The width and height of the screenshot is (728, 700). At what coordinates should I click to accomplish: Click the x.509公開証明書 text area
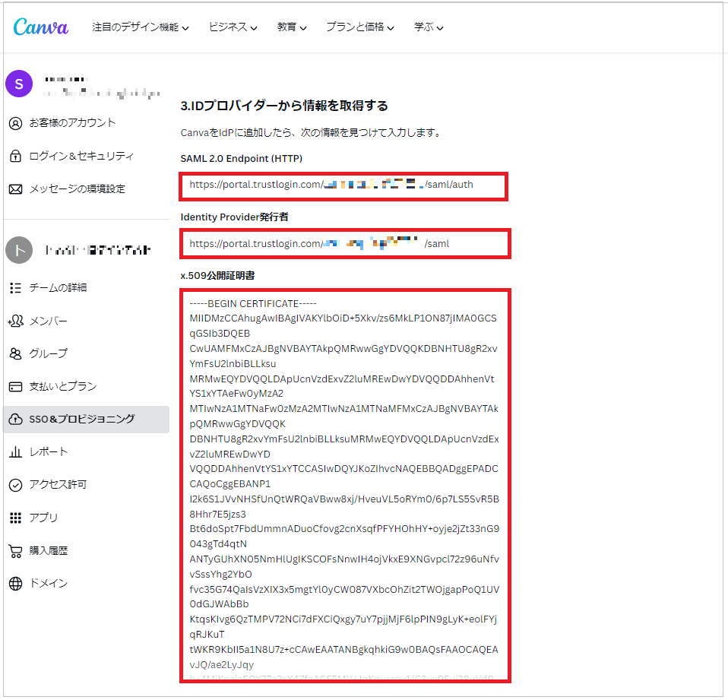coord(345,486)
